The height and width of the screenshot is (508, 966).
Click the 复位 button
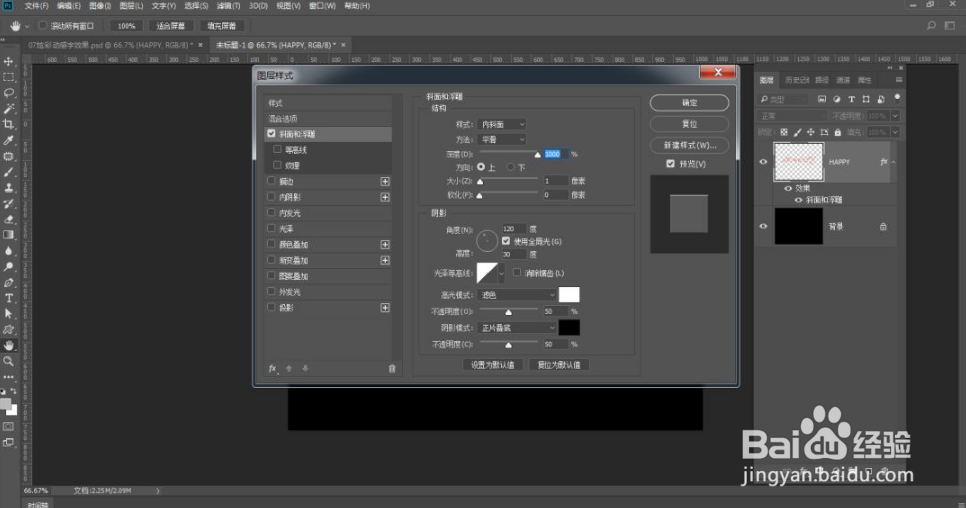[689, 124]
